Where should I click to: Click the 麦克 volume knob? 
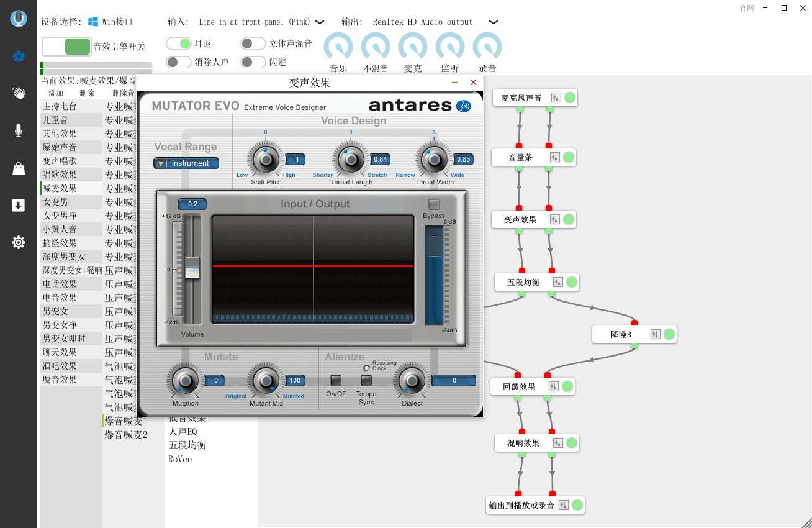coord(413,47)
